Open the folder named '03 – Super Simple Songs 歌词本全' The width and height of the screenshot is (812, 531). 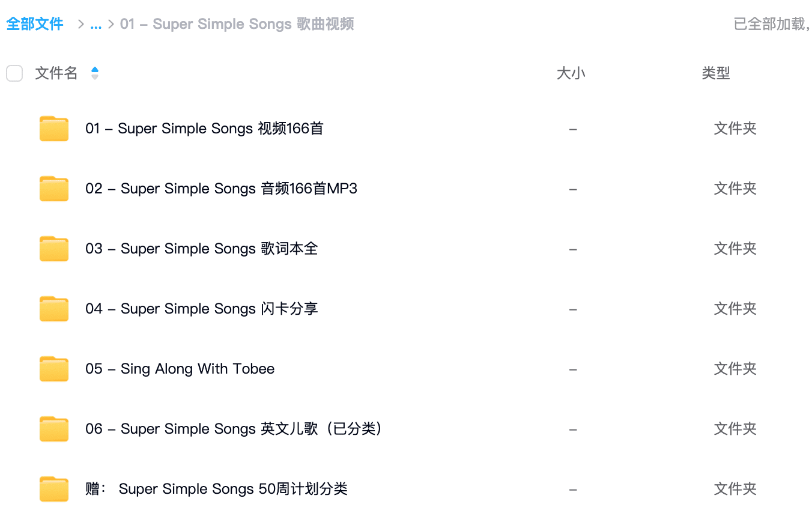click(202, 249)
